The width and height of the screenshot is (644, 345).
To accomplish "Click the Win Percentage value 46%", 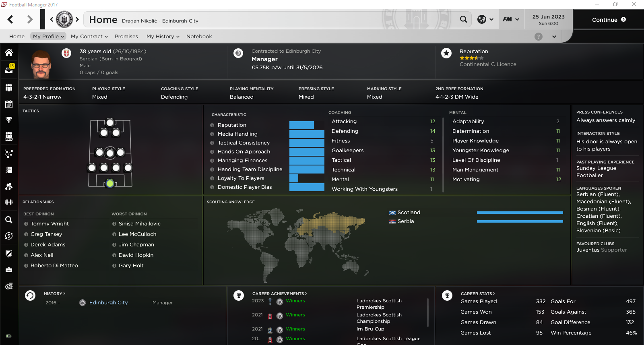I will click(x=631, y=333).
